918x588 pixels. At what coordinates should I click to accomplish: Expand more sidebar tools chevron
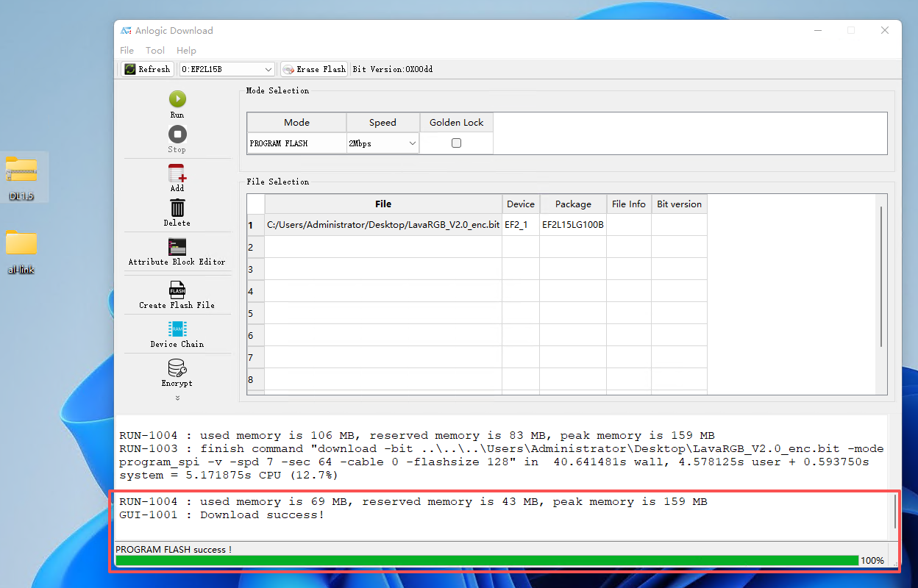pyautogui.click(x=177, y=398)
